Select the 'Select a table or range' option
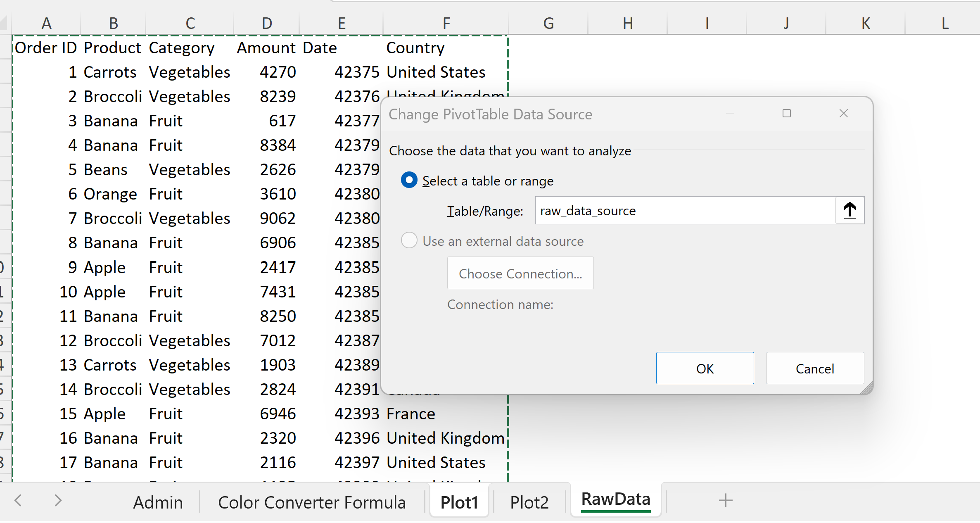The height and width of the screenshot is (523, 980). pos(409,181)
